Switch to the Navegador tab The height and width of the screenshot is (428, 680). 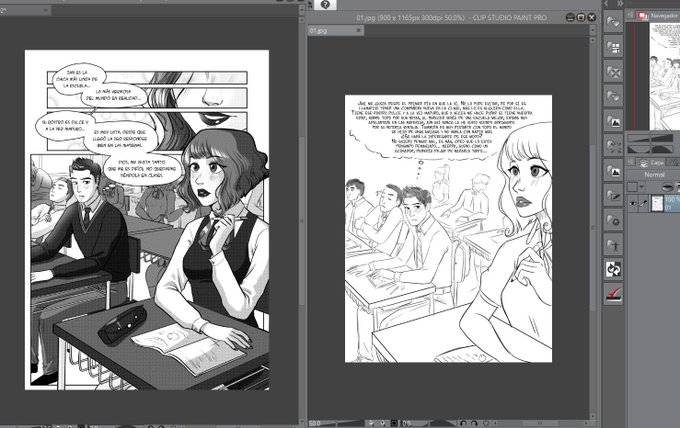pos(658,16)
